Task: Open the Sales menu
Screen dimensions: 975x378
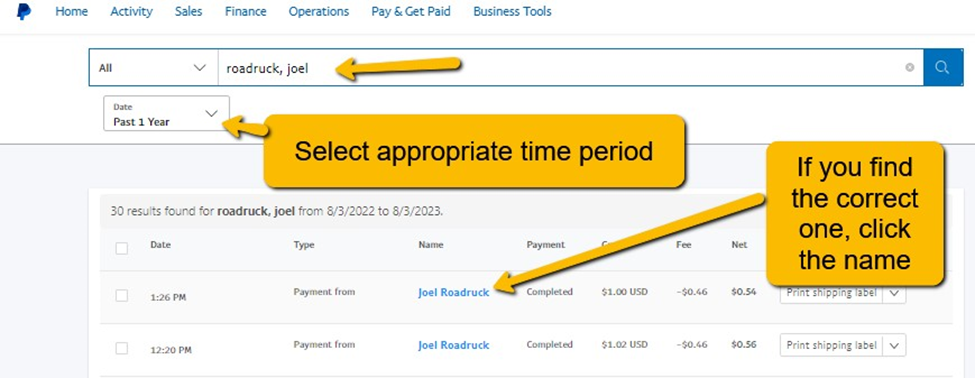Action: pyautogui.click(x=188, y=12)
